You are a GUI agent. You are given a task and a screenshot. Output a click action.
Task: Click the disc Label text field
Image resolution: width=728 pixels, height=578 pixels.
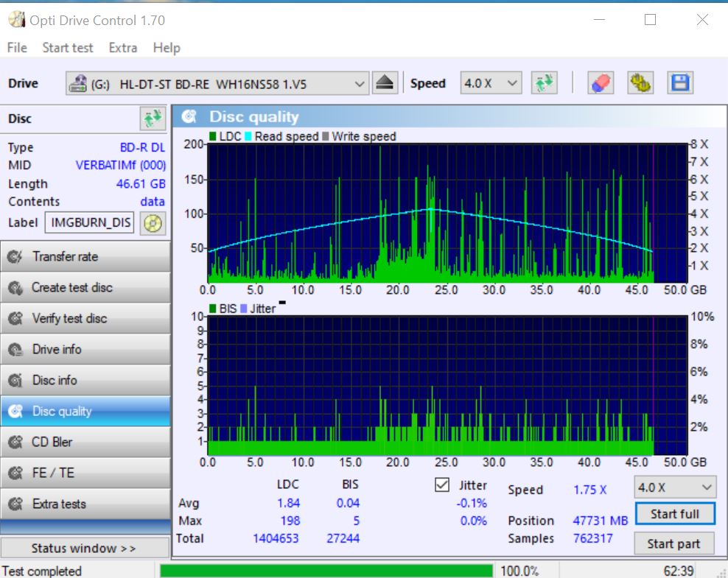(x=90, y=223)
